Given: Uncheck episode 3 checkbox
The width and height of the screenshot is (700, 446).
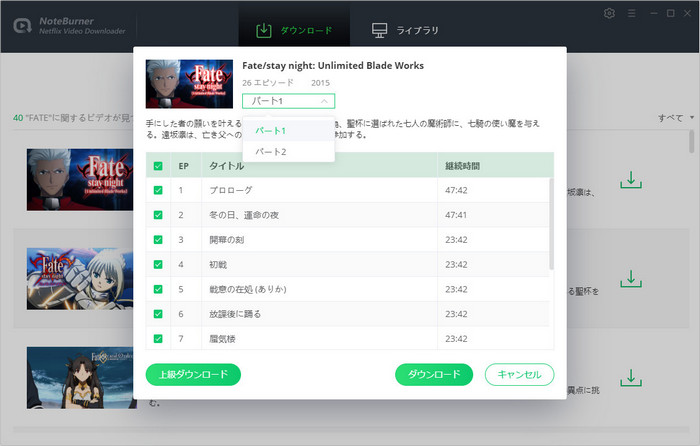Looking at the screenshot, I should point(158,240).
